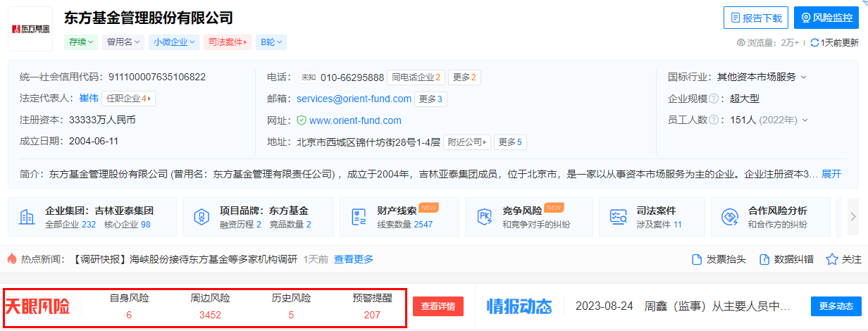Download the report via 报告下载 button
The height and width of the screenshot is (331, 868).
[x=755, y=18]
